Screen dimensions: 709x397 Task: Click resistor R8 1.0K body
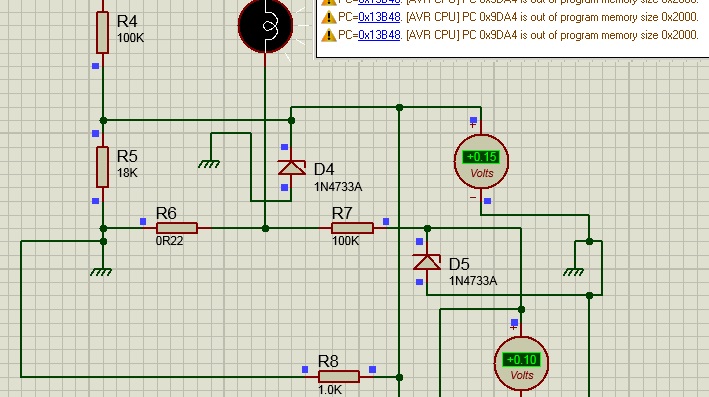tap(339, 377)
